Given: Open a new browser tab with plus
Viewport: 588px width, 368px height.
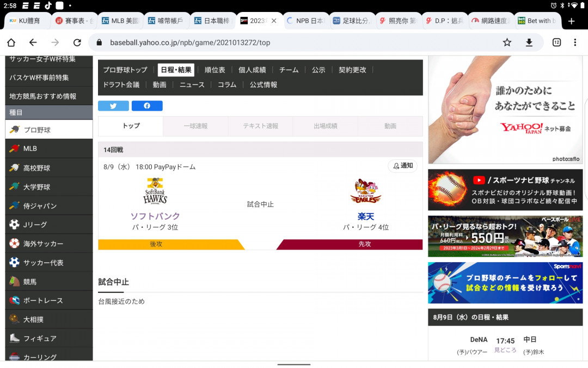Looking at the screenshot, I should point(571,21).
